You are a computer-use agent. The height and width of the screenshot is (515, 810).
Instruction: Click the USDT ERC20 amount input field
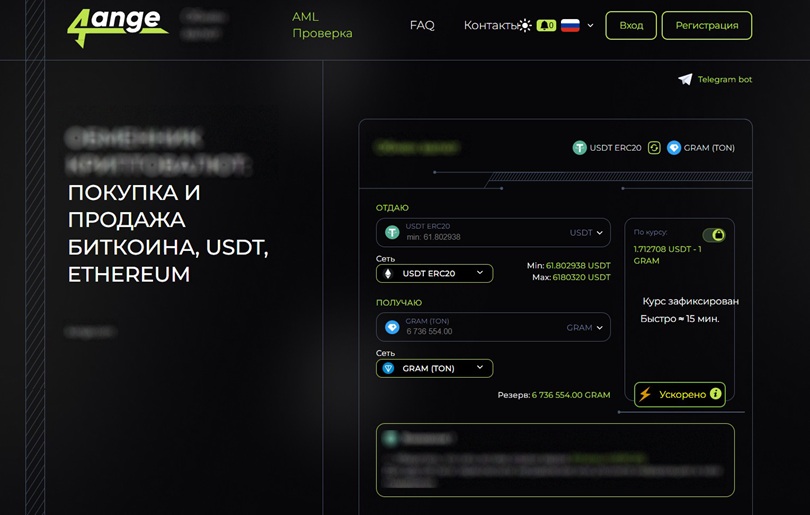pos(493,232)
